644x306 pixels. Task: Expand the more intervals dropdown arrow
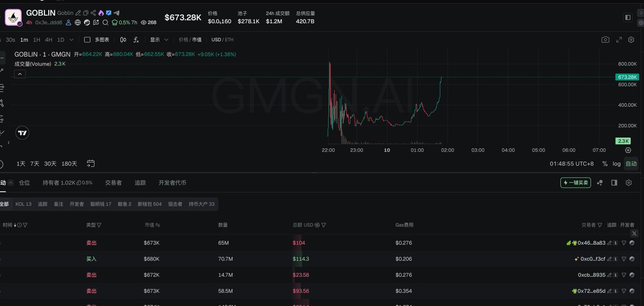[72, 40]
